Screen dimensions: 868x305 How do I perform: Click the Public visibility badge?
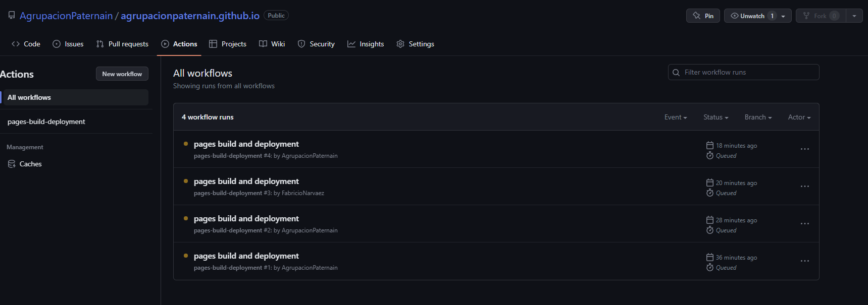[276, 16]
